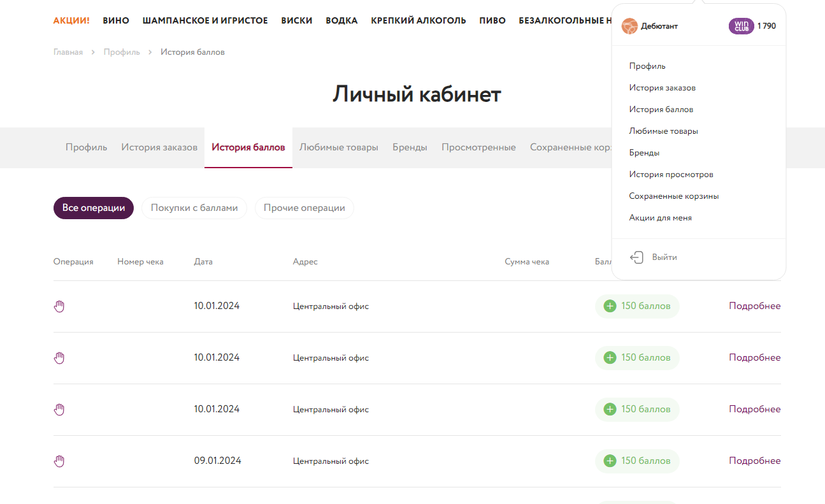The width and height of the screenshot is (825, 504).
Task: Click the Дата column header
Action: tap(203, 262)
